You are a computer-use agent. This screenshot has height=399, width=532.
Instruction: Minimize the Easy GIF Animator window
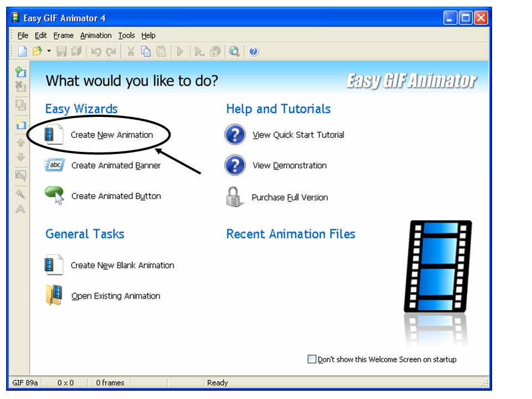click(450, 18)
